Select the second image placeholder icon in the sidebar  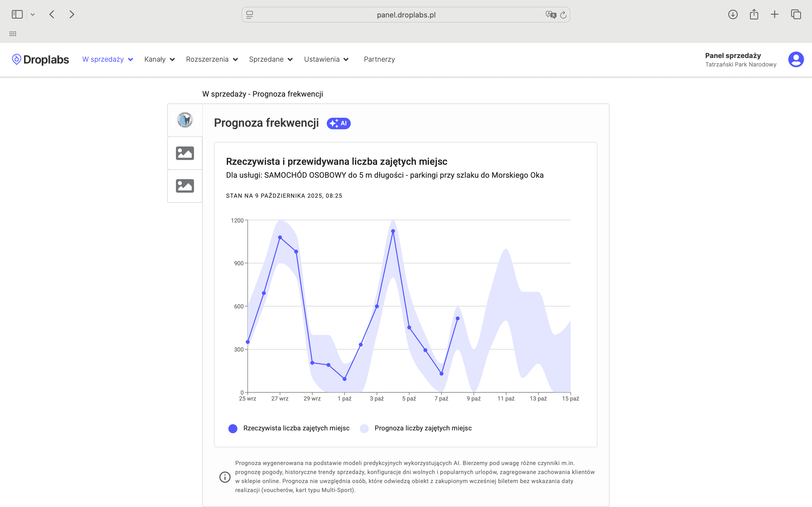[185, 186]
